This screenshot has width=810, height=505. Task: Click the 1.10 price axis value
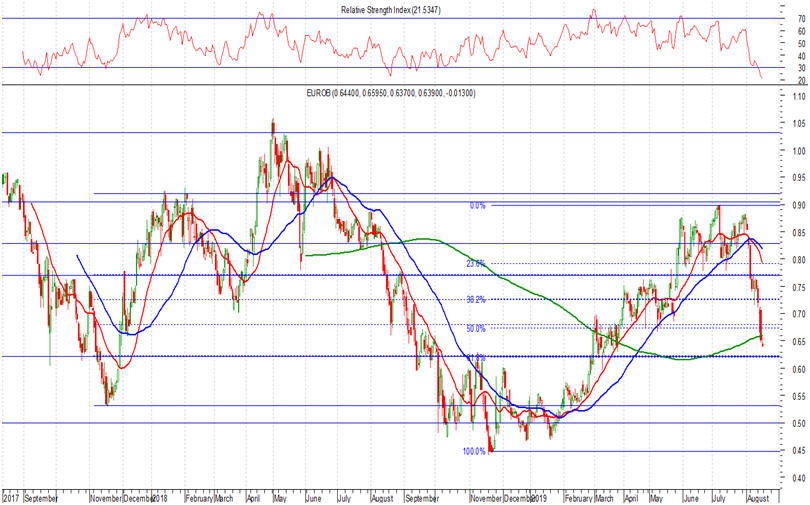tap(798, 97)
